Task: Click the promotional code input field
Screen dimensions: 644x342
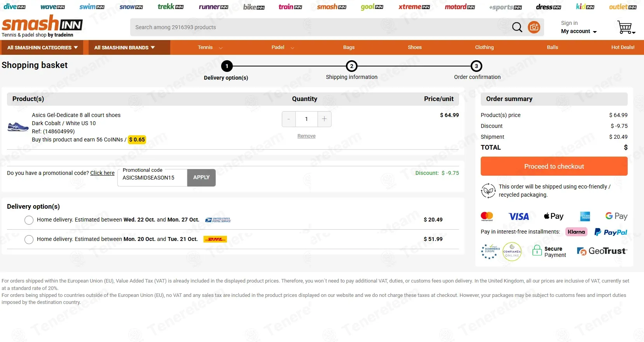Action: coord(152,178)
